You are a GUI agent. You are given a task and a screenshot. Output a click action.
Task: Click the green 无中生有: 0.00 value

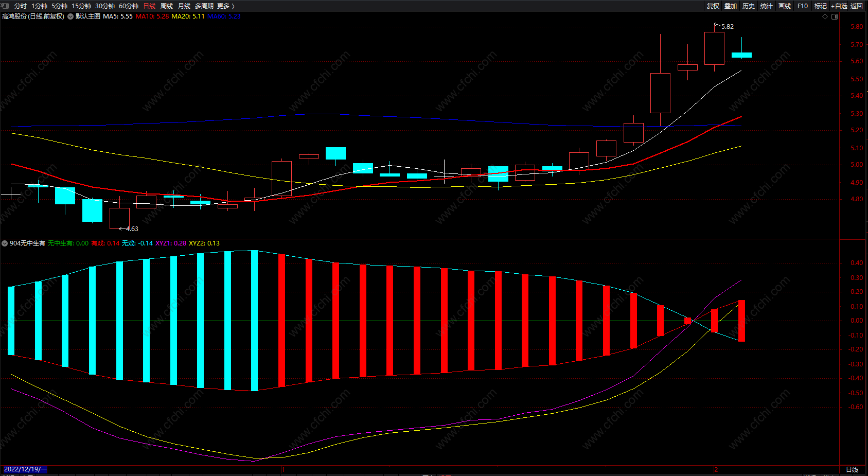coord(68,243)
